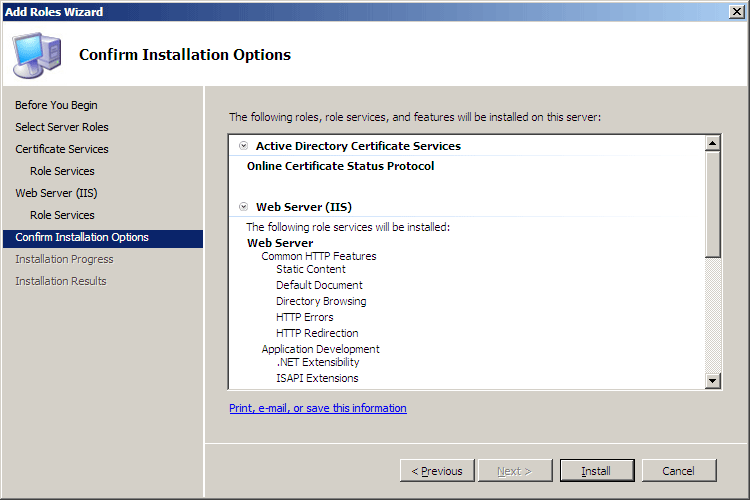The image size is (750, 500).
Task: Open the Select Server Roles step
Action: coord(62,127)
